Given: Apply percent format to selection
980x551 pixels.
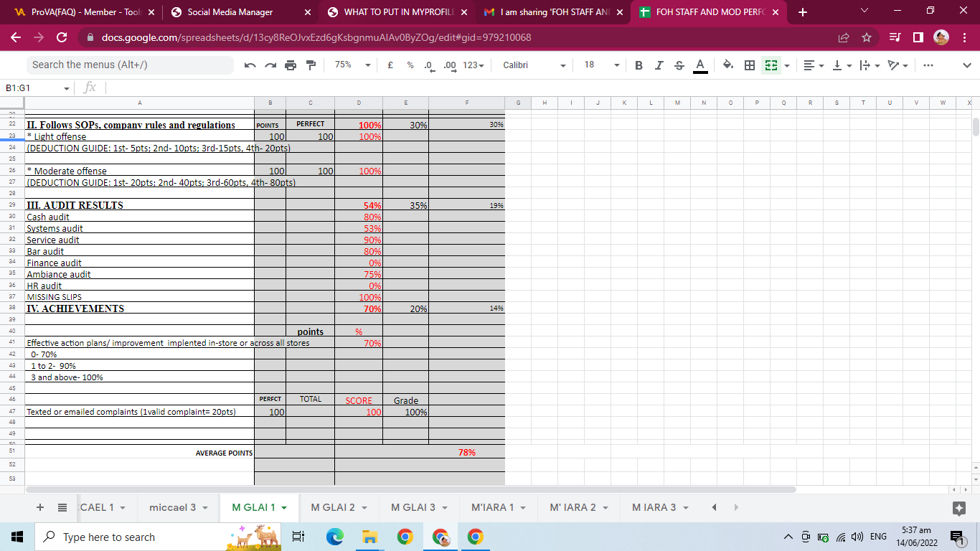Looking at the screenshot, I should [x=410, y=65].
